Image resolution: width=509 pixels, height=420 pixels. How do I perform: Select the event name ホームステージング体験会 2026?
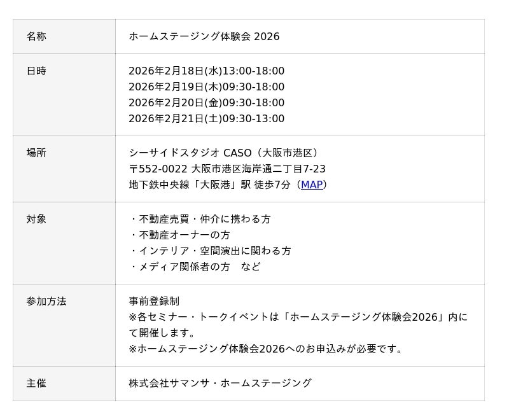[x=204, y=36]
